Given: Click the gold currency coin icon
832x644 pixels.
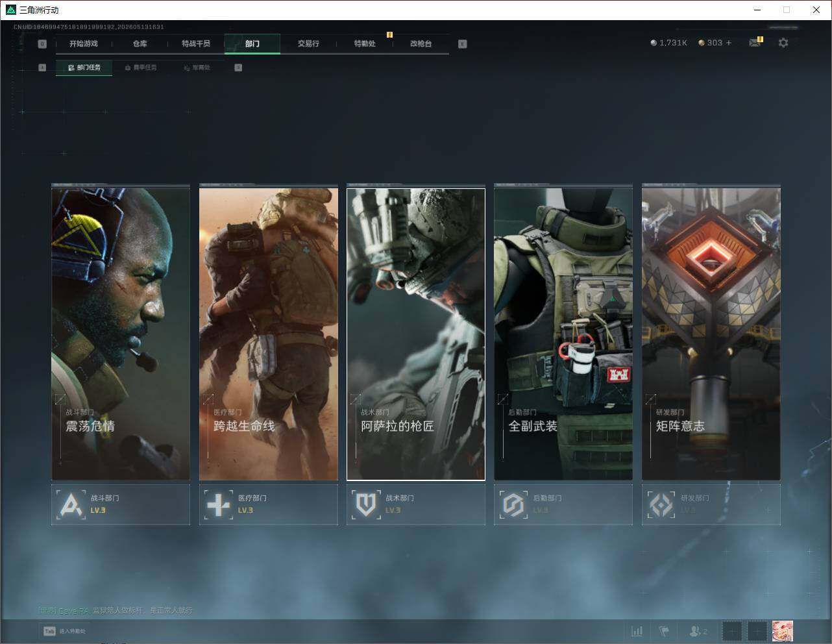Looking at the screenshot, I should (x=702, y=43).
